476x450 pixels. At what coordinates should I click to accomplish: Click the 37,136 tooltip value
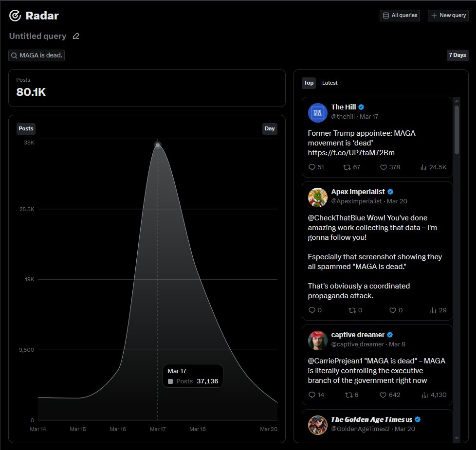[x=207, y=381]
